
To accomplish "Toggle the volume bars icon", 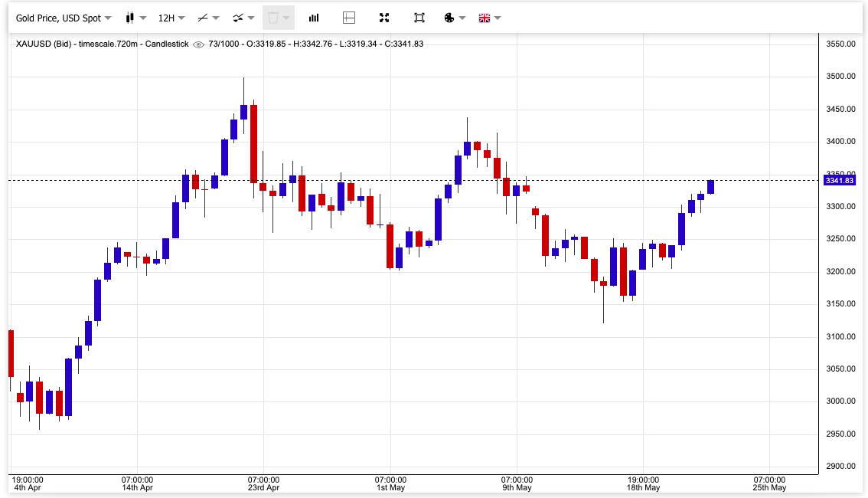I will [x=314, y=18].
